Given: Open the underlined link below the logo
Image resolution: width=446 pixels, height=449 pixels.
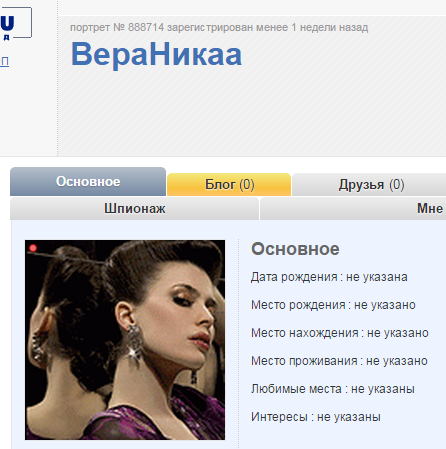Looking at the screenshot, I should (x=4, y=61).
